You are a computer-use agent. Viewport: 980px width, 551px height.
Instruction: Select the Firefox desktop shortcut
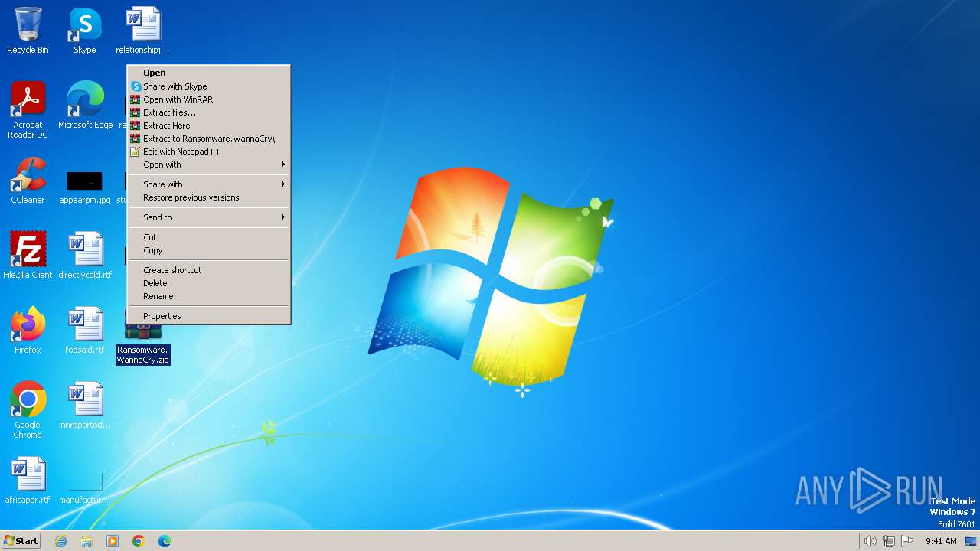(28, 331)
